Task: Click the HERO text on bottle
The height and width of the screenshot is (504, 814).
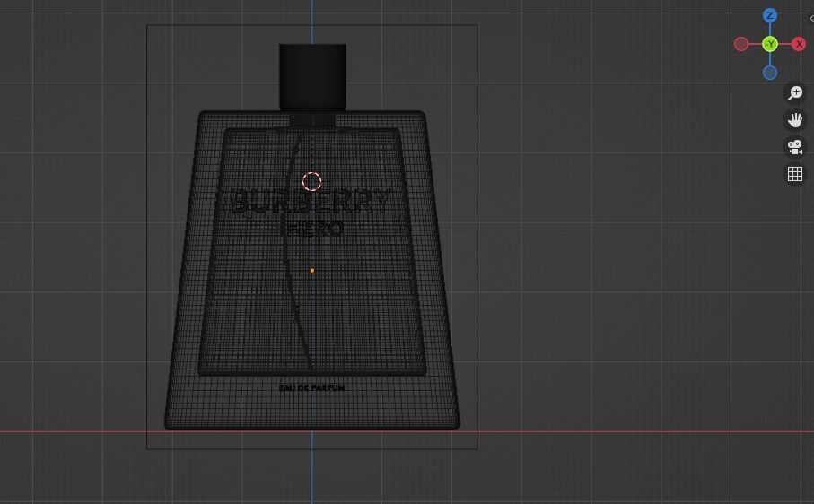Action: coord(313,229)
